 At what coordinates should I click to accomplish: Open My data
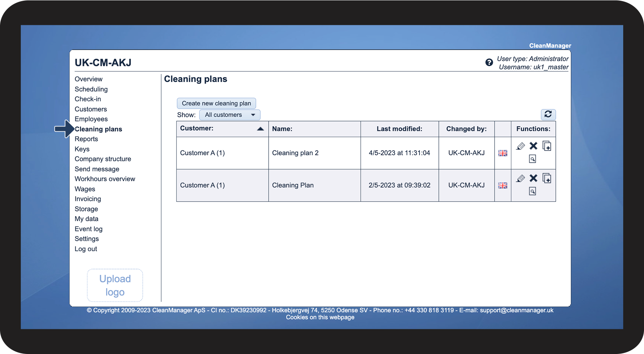[x=86, y=219]
